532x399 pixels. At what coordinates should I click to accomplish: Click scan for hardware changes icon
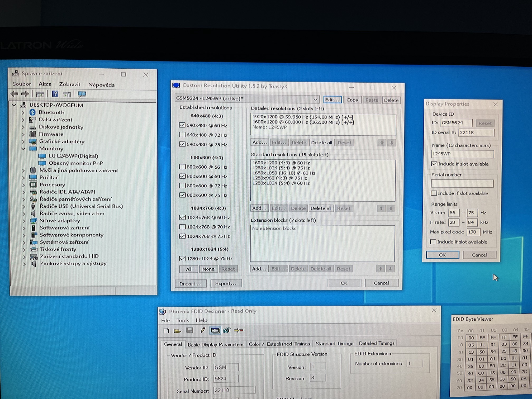(x=82, y=94)
